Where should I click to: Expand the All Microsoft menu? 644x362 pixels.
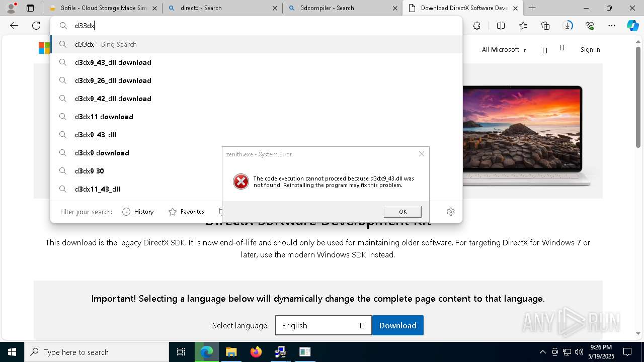[x=504, y=49]
